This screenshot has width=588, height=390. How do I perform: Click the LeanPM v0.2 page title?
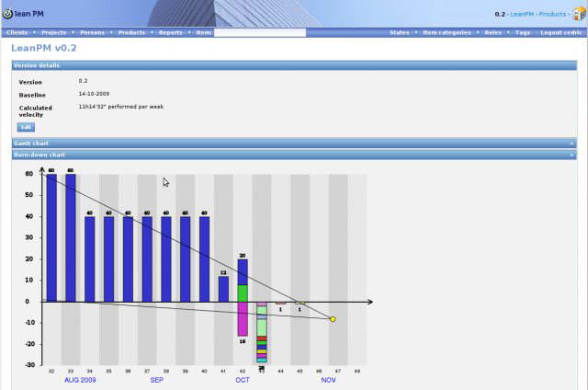pos(44,48)
